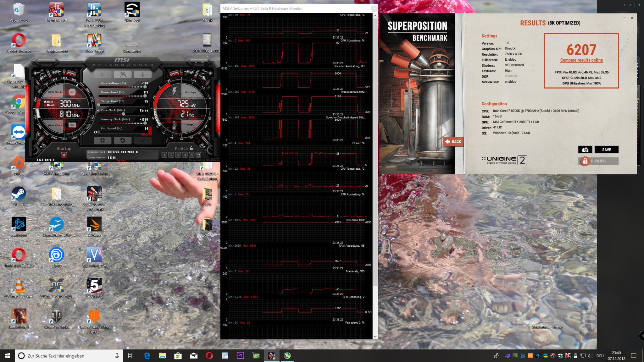Click the 'Compare results online' link
The image size is (644, 362).
(581, 60)
